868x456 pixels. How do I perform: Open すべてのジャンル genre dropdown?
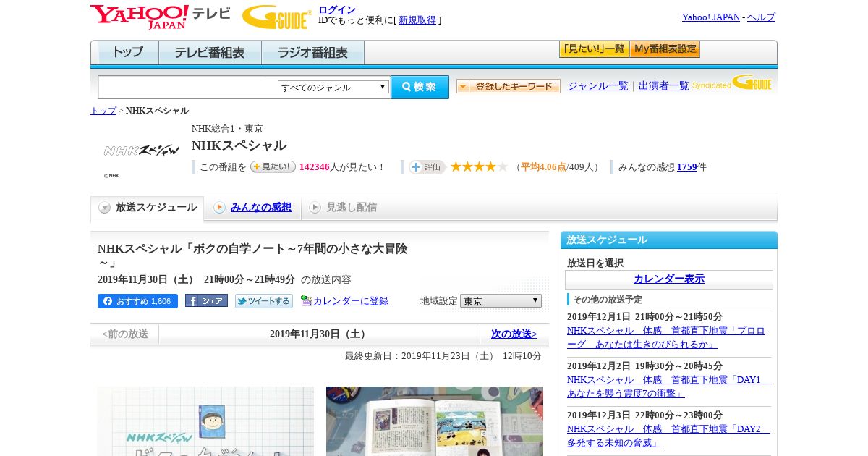click(x=333, y=87)
